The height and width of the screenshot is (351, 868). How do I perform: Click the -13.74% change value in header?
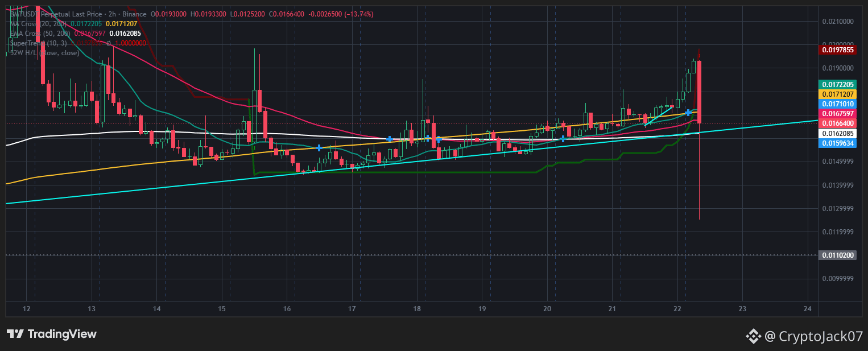[358, 14]
